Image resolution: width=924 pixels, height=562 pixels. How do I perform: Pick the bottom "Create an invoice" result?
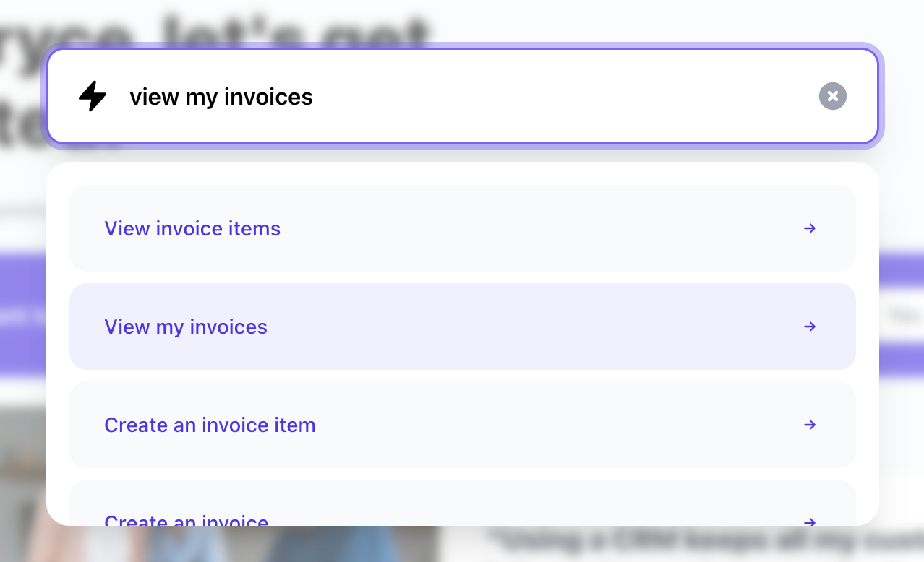click(187, 519)
